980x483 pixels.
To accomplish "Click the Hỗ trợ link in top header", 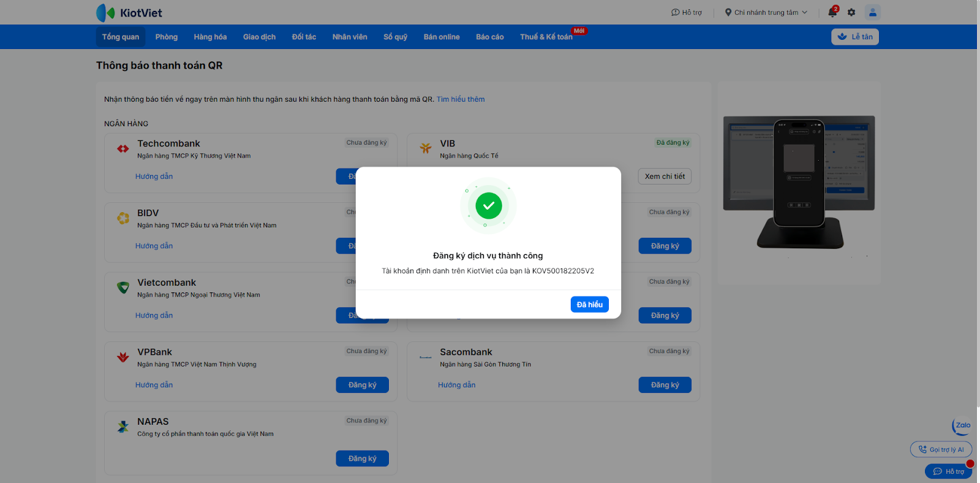I will click(x=687, y=12).
